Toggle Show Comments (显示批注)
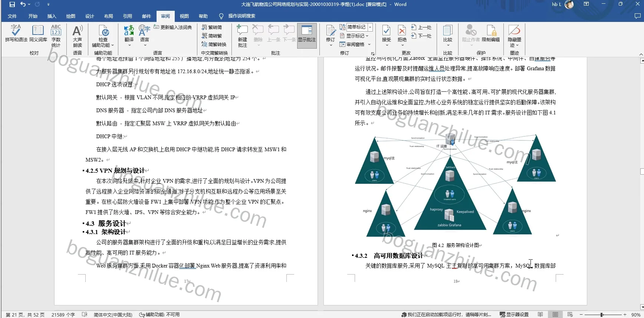This screenshot has width=644, height=318. [307, 36]
